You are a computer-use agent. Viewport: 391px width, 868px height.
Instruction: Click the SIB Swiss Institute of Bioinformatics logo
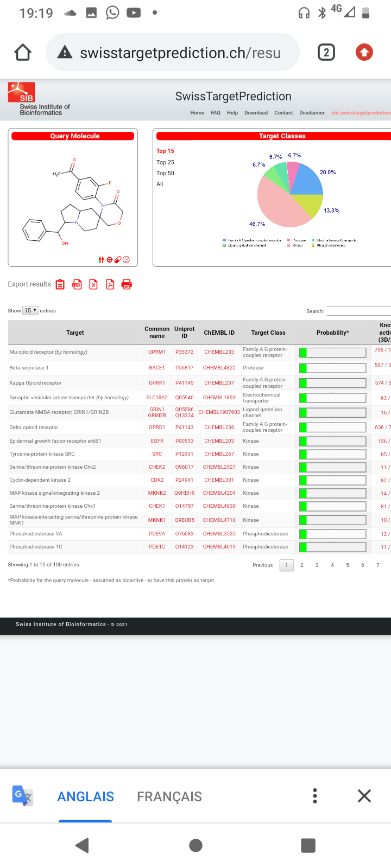coord(39,99)
